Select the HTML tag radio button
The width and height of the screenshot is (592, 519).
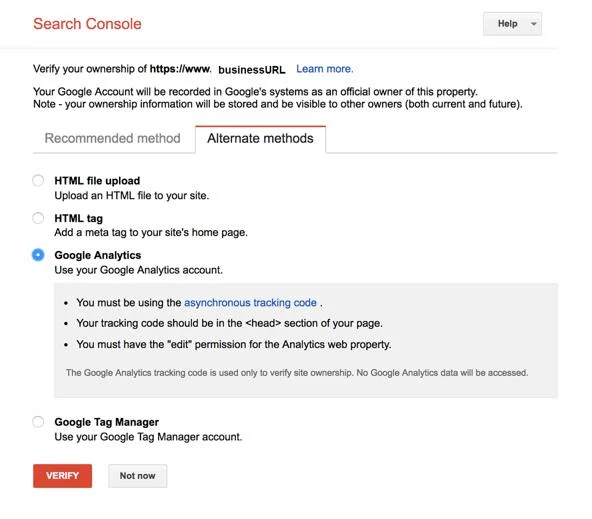[38, 218]
